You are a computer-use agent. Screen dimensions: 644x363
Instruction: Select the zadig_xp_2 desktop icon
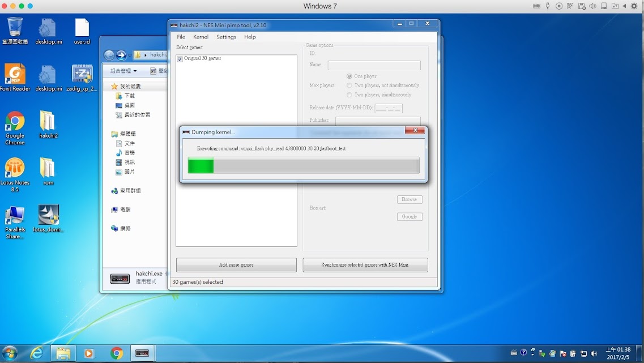click(82, 78)
